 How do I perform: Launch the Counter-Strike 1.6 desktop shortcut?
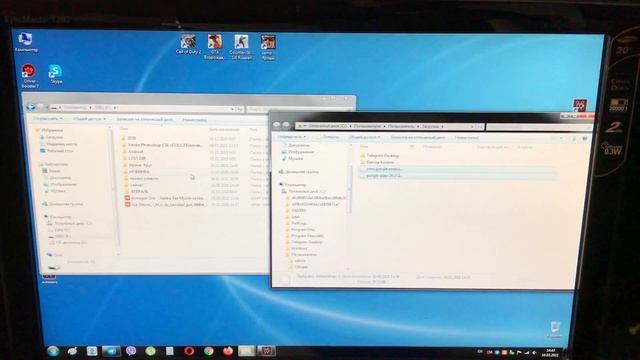[241, 47]
